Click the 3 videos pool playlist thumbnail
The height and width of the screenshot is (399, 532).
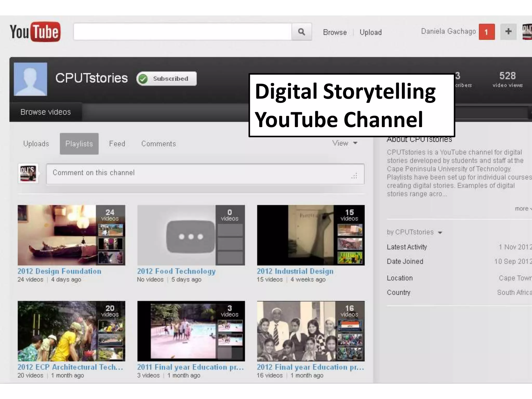(x=191, y=331)
